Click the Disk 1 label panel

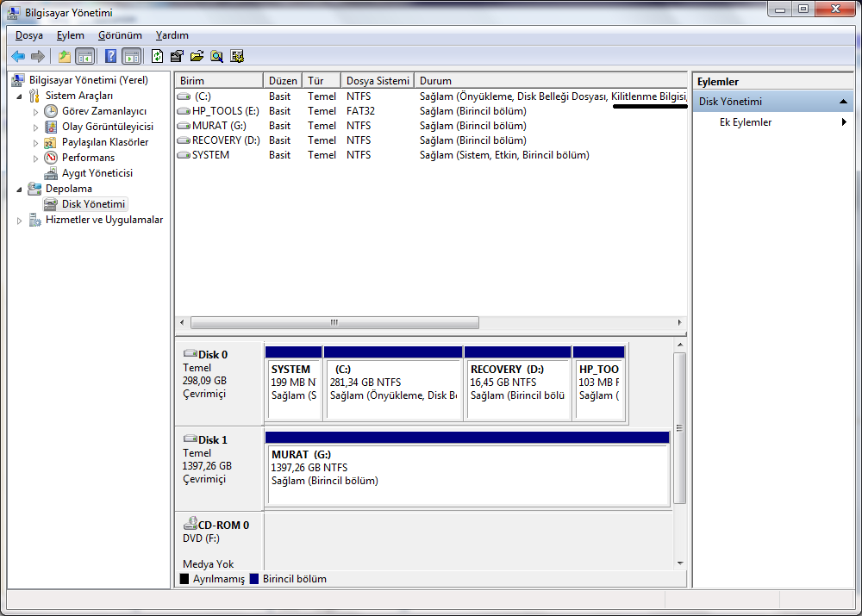click(219, 469)
